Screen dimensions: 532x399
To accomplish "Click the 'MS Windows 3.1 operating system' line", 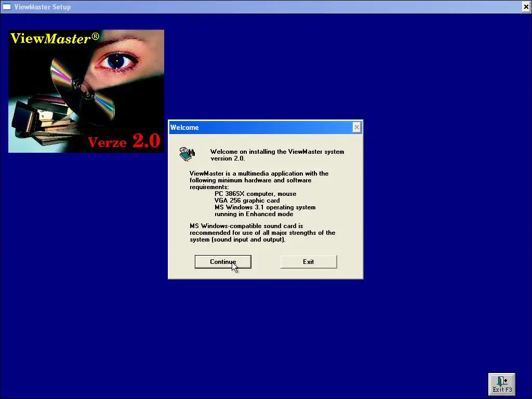I will coord(265,207).
